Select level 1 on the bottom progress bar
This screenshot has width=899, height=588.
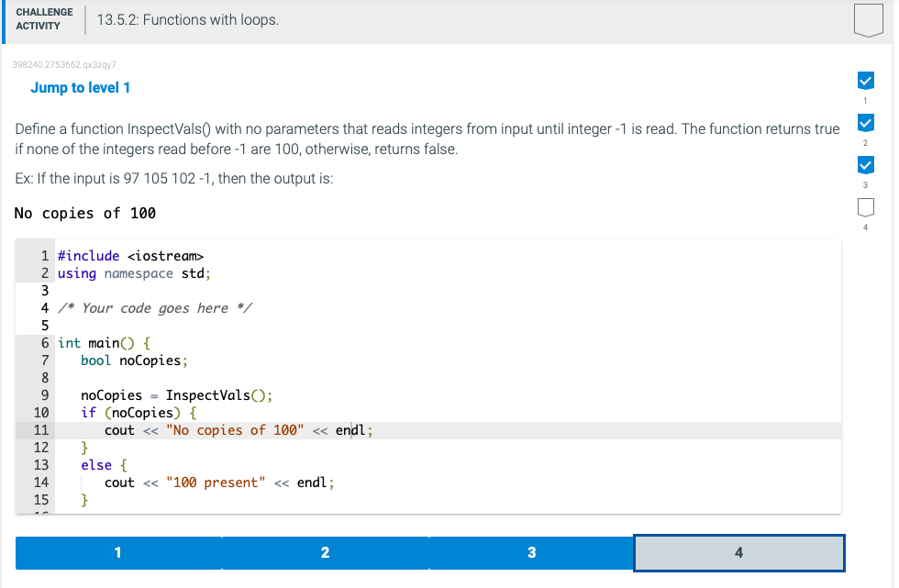117,552
